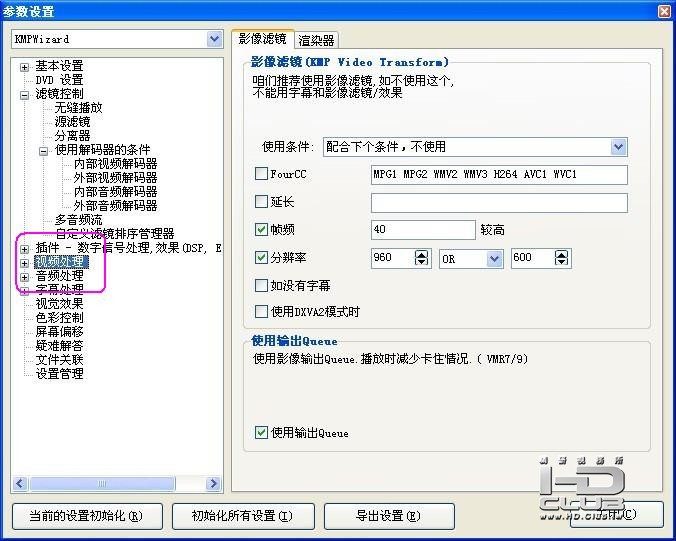This screenshot has width=676, height=541.
Task: Close the 参数设置 dialog window
Action: [664, 11]
